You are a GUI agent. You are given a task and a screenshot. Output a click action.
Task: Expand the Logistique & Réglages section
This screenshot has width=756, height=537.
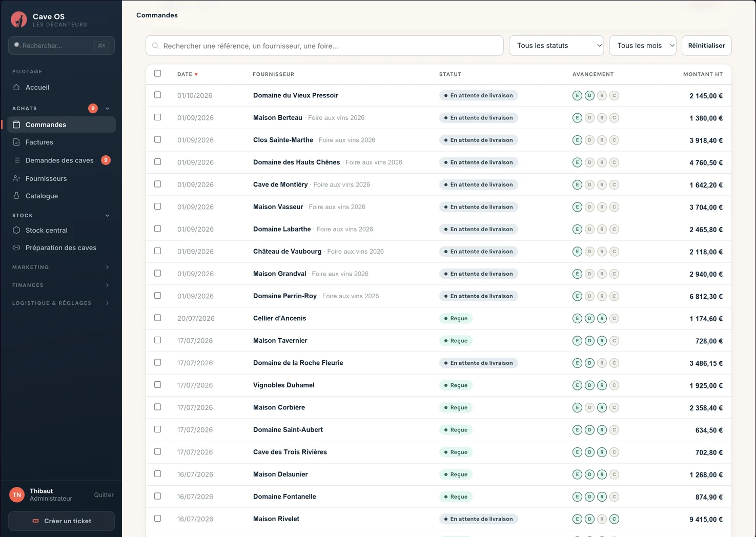61,303
